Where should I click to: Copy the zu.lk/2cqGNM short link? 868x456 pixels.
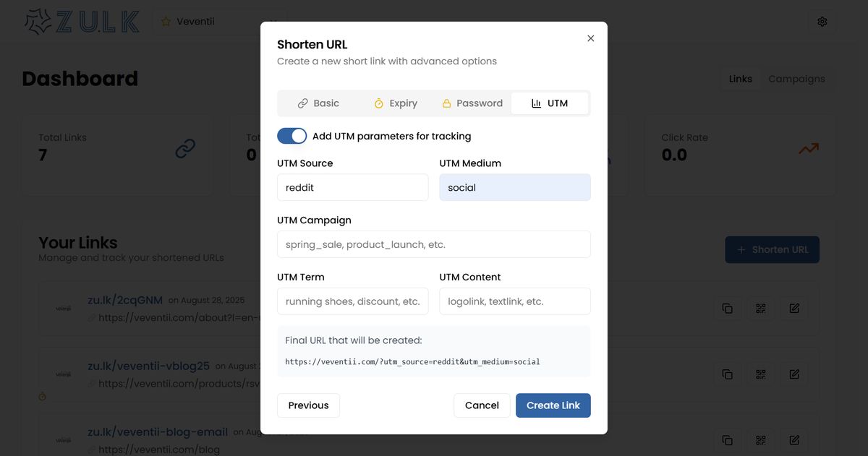click(x=727, y=309)
